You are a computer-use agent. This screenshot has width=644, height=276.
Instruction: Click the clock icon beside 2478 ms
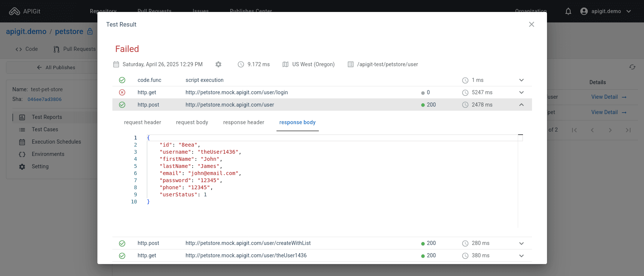click(465, 105)
